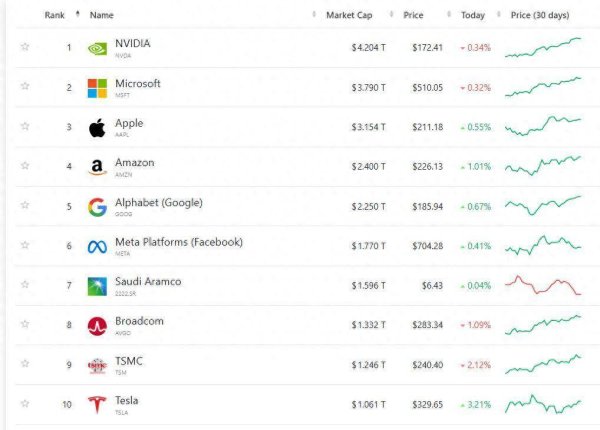Screen dimensions: 600x430
Task: Click the Tesla logo icon
Action: click(97, 404)
